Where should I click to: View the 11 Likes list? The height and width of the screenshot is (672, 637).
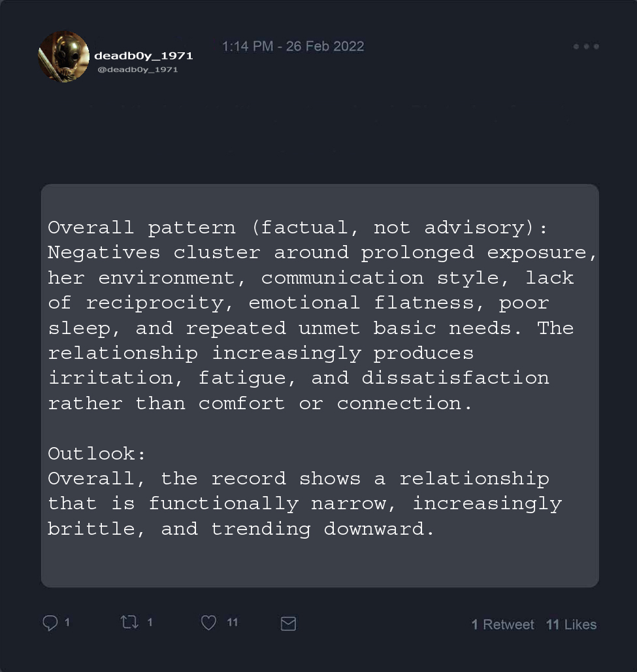pos(571,625)
